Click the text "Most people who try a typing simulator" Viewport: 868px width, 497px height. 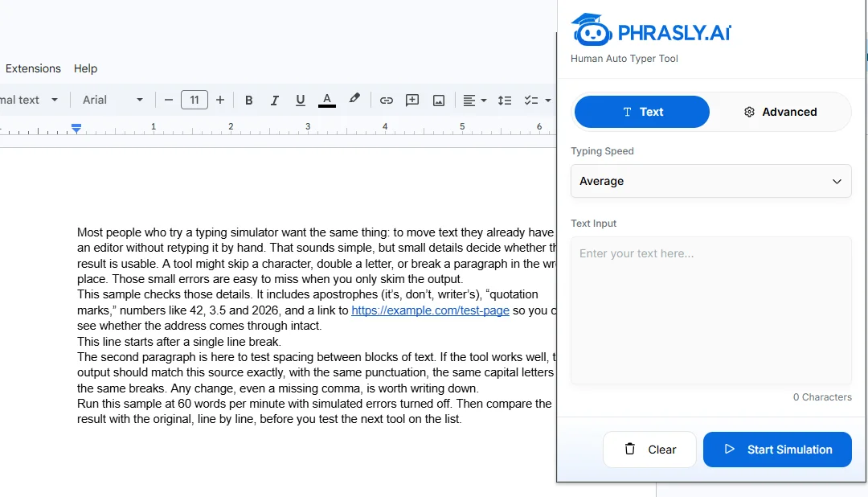(x=177, y=232)
